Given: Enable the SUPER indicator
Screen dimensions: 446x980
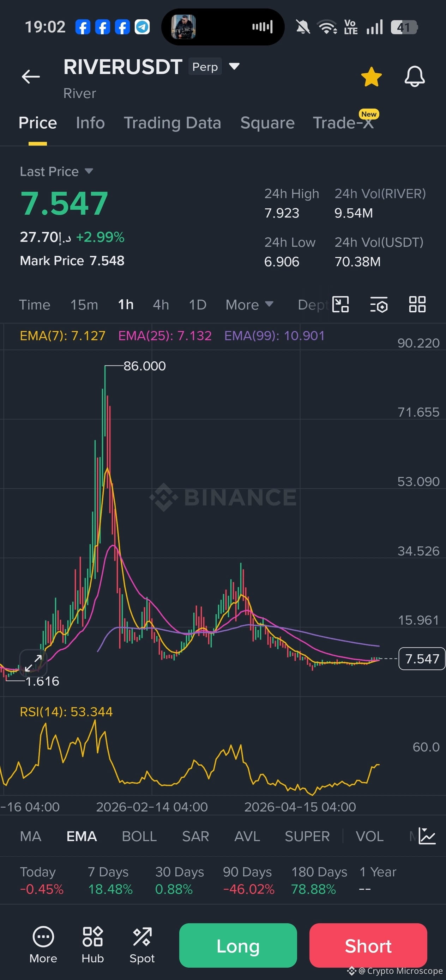Looking at the screenshot, I should pyautogui.click(x=307, y=836).
